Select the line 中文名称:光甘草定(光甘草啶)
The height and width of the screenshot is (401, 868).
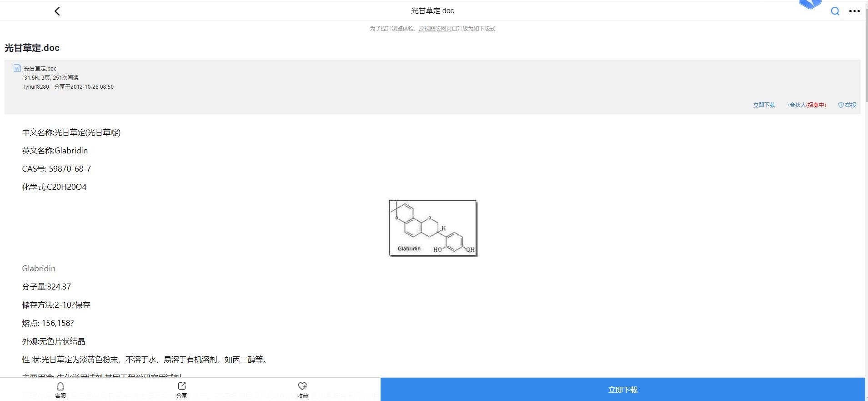coord(71,132)
